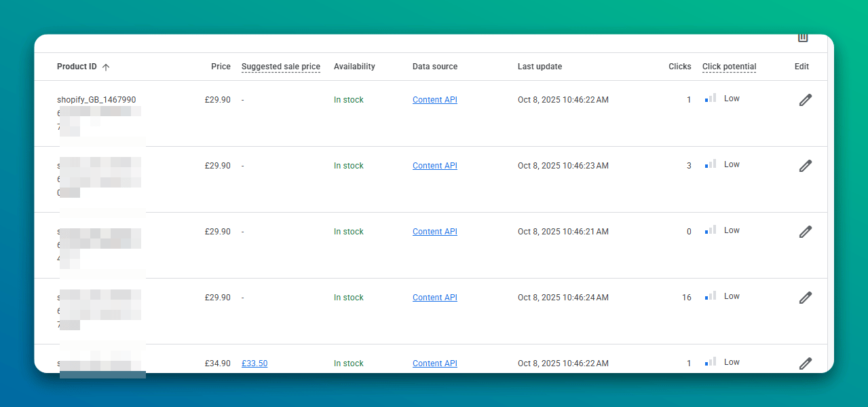Select the click potential bars on the last row
This screenshot has height=407, width=868.
tap(710, 361)
